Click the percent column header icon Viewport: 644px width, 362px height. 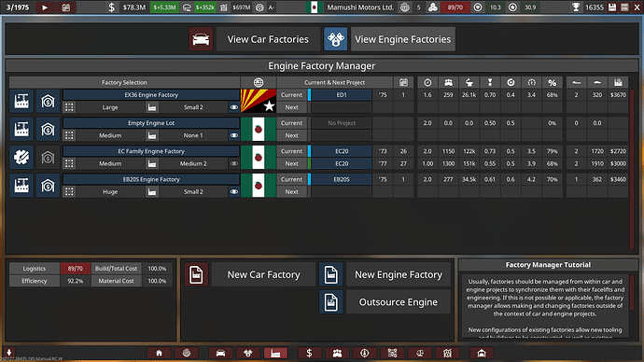pyautogui.click(x=552, y=82)
